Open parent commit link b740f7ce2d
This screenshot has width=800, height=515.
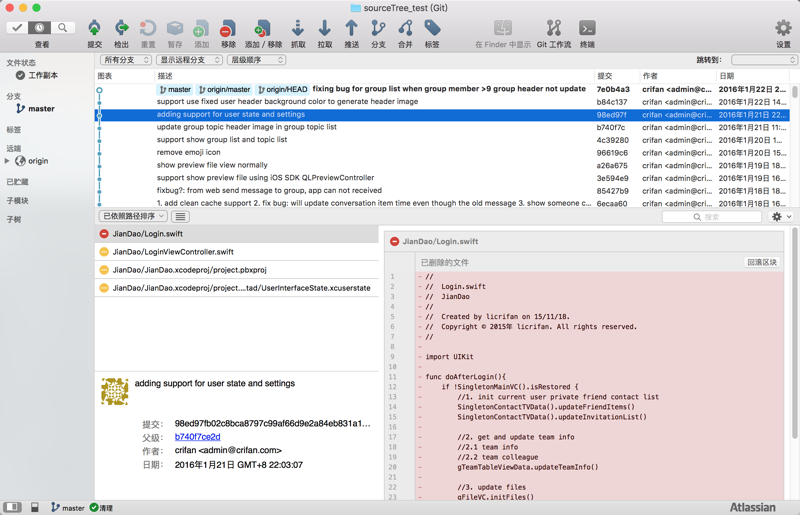click(x=197, y=437)
